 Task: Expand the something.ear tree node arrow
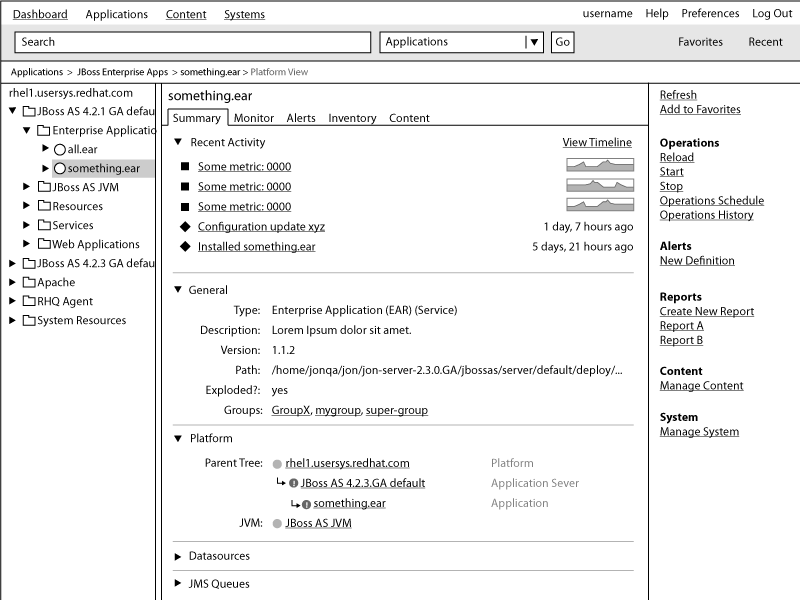pyautogui.click(x=45, y=168)
